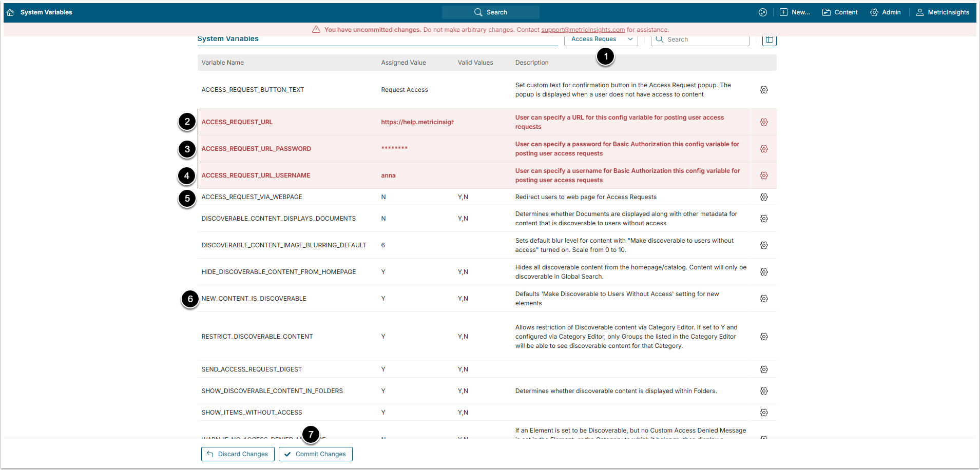Open gear settings for SHOW_DISCOVERABLE_CONTENT_IN_FOLDERS
The height and width of the screenshot is (470, 980).
click(x=763, y=391)
